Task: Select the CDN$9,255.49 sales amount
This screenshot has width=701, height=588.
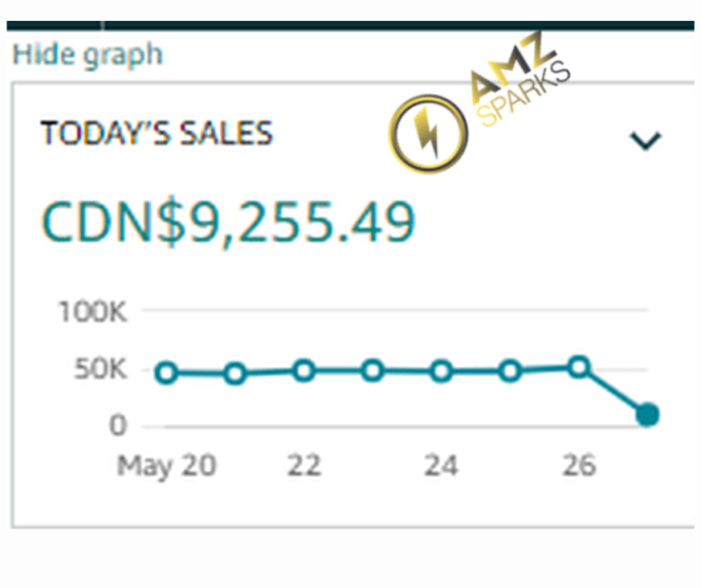Action: tap(228, 223)
